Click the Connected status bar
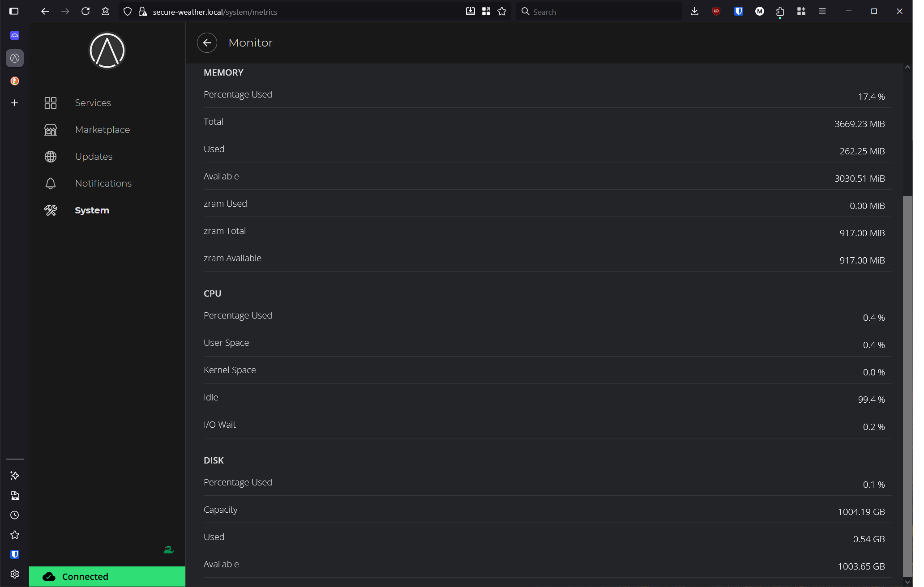Screen dimensions: 924x587 [107, 577]
